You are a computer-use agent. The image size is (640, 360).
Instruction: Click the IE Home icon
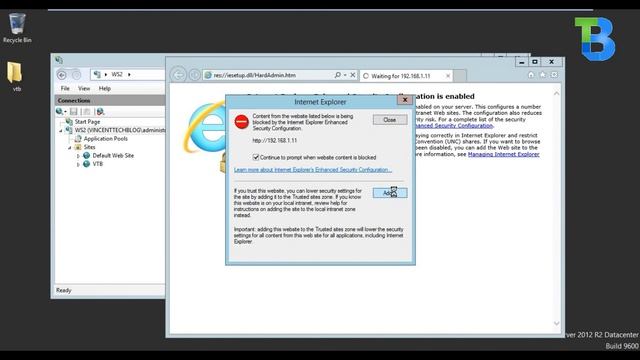(531, 75)
